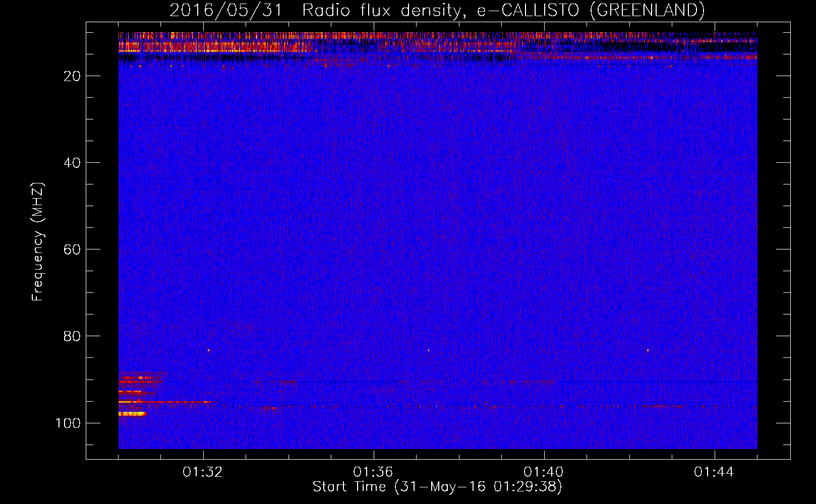
Task: Click the '01:40' time tick label
Action: coord(544,472)
